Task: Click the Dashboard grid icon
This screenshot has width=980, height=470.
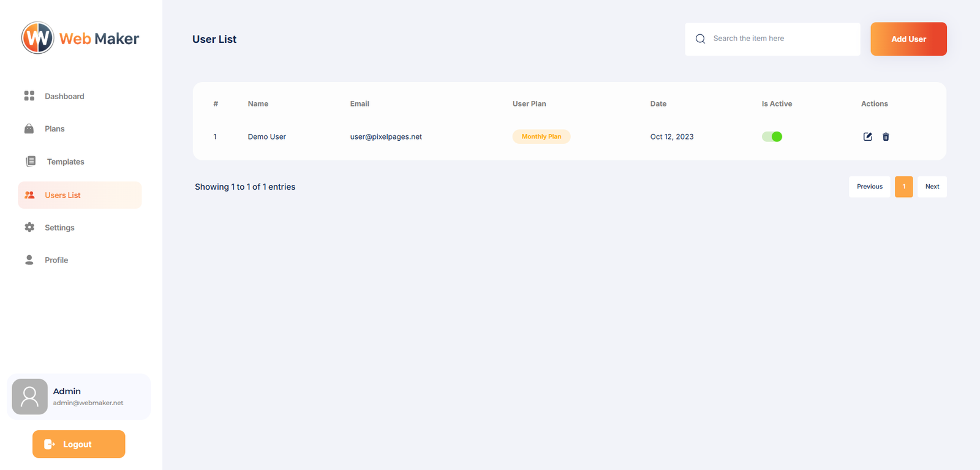Action: [29, 96]
